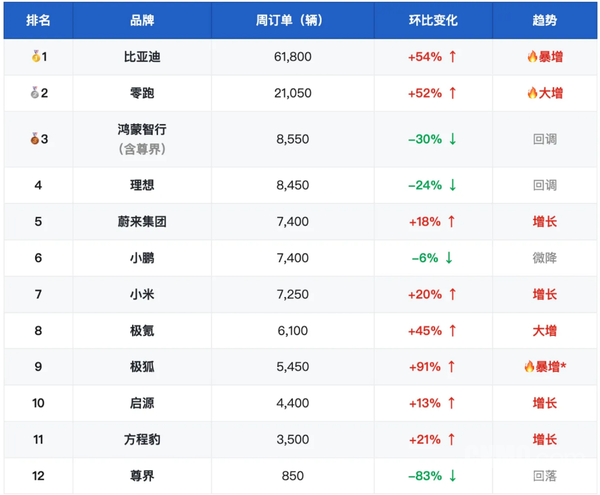Click the brand name 极狐
Viewport: 600px width, 495px height.
[142, 366]
